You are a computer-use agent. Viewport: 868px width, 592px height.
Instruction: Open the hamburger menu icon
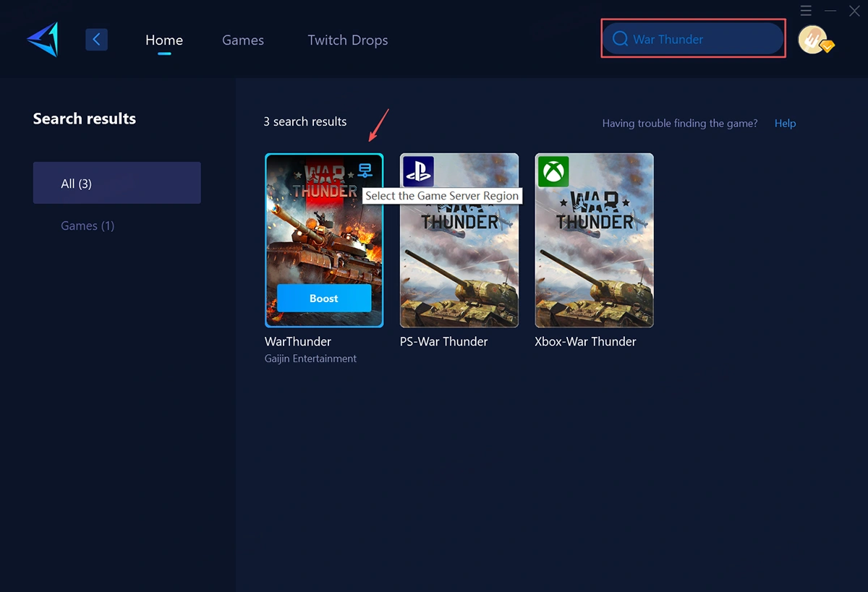click(807, 10)
